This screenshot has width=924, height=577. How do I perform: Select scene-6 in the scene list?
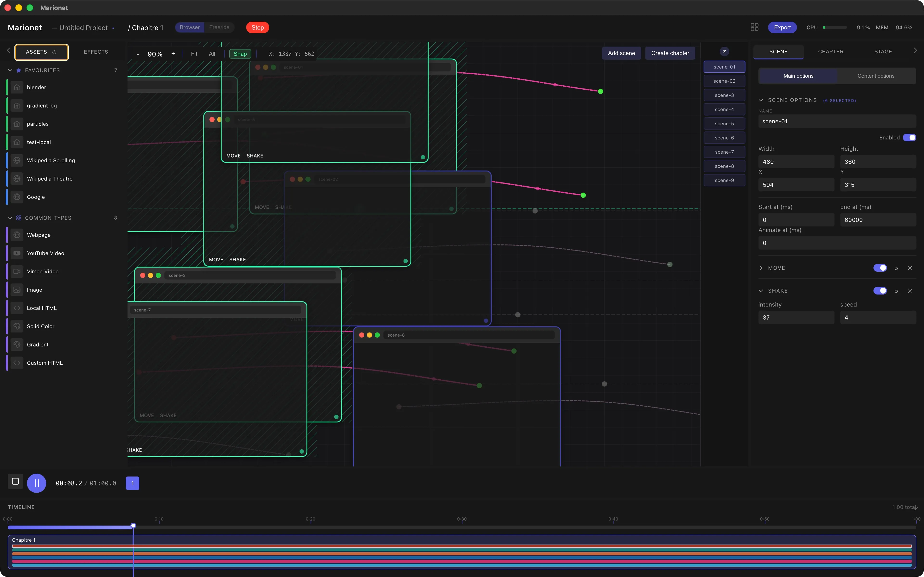point(724,137)
